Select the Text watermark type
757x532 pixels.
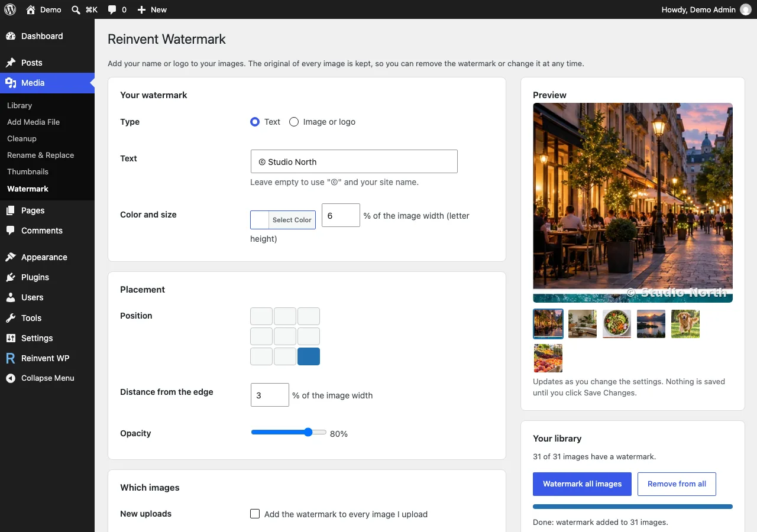(255, 122)
